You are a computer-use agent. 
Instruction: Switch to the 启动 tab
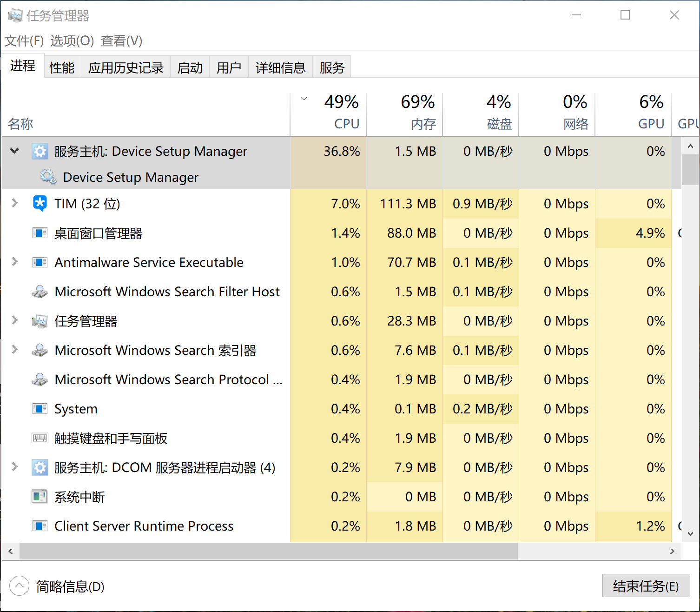(x=190, y=67)
